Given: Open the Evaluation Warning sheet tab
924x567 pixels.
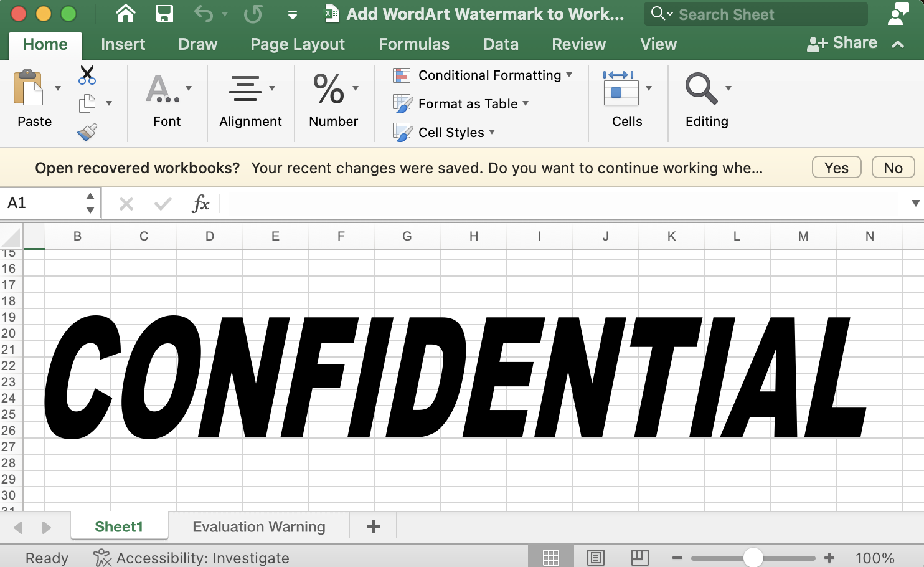Looking at the screenshot, I should point(259,526).
